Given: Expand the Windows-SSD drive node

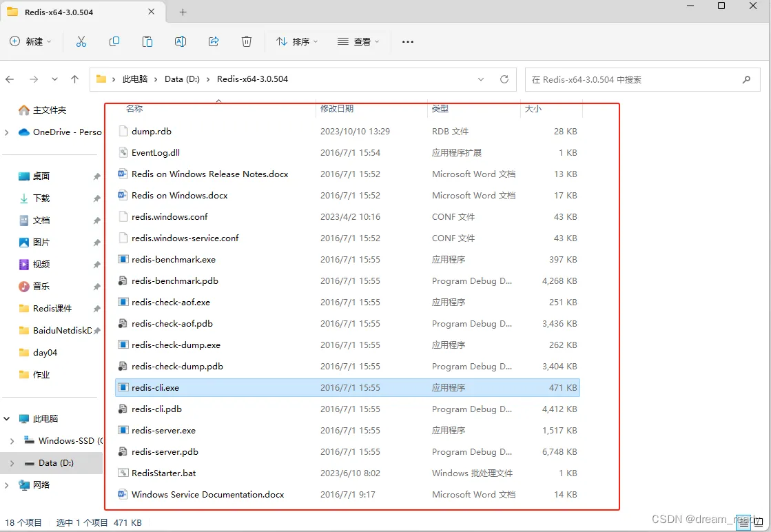Looking at the screenshot, I should pos(12,441).
